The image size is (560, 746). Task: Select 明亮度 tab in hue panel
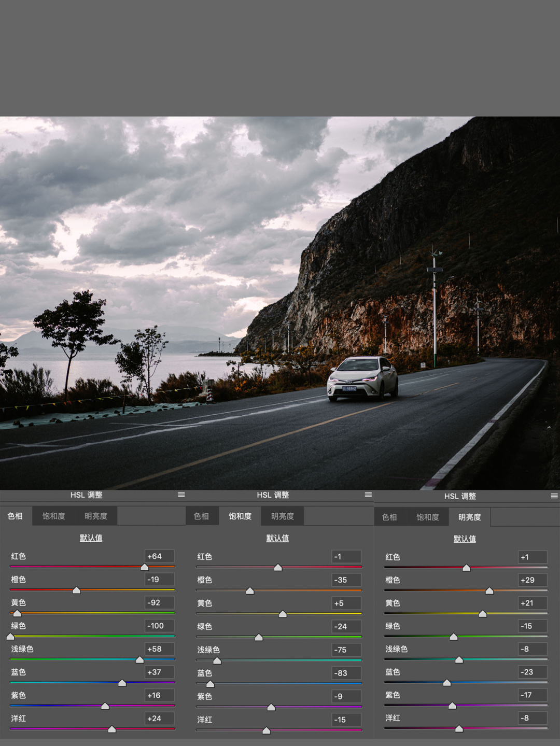[x=96, y=516]
